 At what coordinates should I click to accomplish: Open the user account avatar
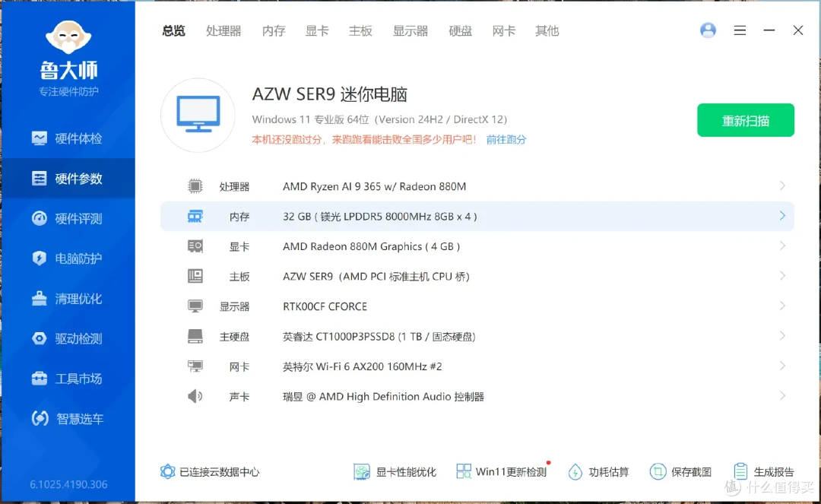click(x=708, y=30)
